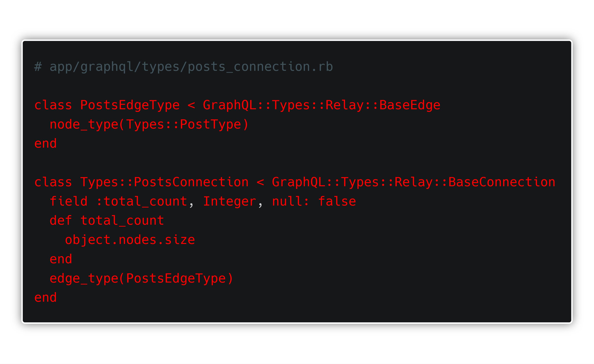Click PostsEdgeType argument inside edge_type

[x=176, y=279]
